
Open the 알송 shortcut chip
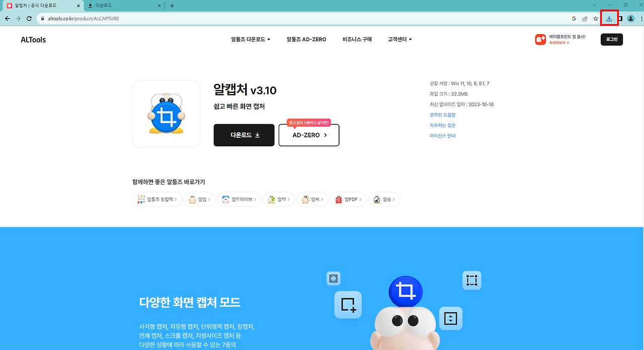tap(384, 200)
